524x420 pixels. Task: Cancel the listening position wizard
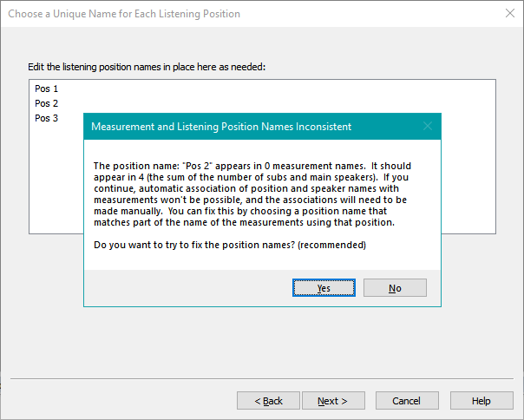pyautogui.click(x=407, y=401)
